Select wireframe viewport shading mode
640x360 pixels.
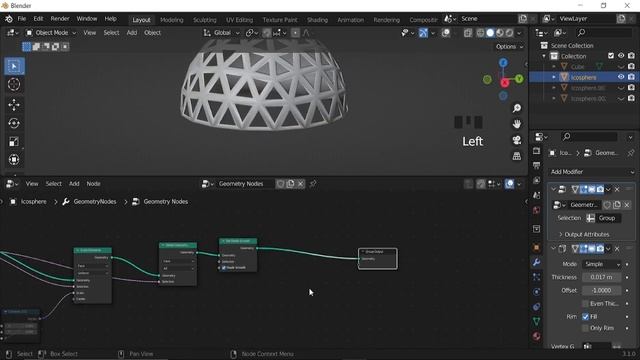click(x=480, y=33)
